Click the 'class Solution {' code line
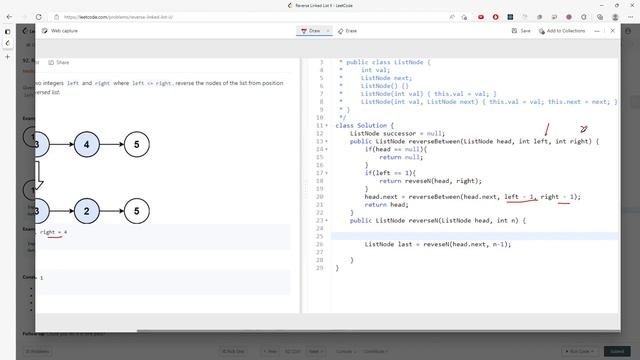This screenshot has height=360, width=640. 364,126
